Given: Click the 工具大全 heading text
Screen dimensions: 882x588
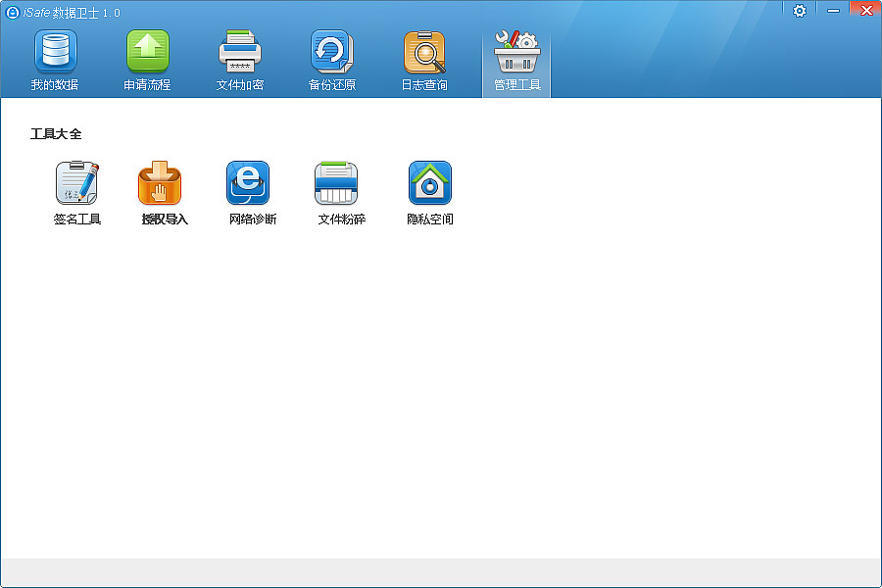Looking at the screenshot, I should pos(56,134).
